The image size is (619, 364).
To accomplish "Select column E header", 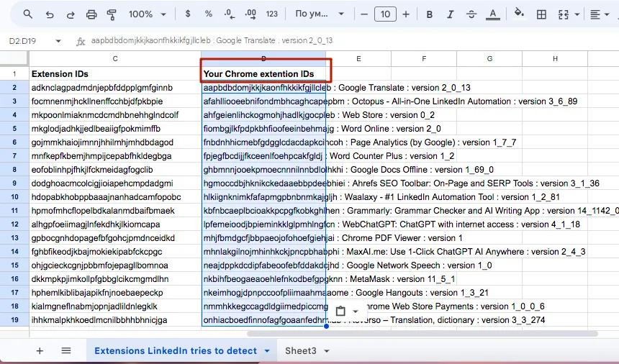I will coord(358,58).
